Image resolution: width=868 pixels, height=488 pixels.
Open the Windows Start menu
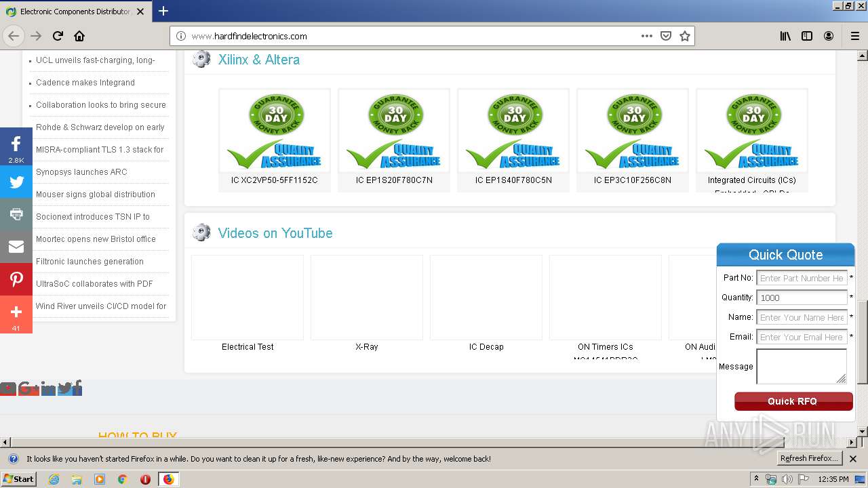pos(18,479)
